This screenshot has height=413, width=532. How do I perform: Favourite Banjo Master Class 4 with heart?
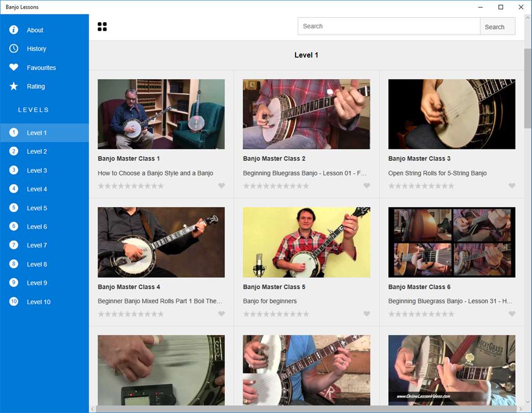[x=222, y=314]
